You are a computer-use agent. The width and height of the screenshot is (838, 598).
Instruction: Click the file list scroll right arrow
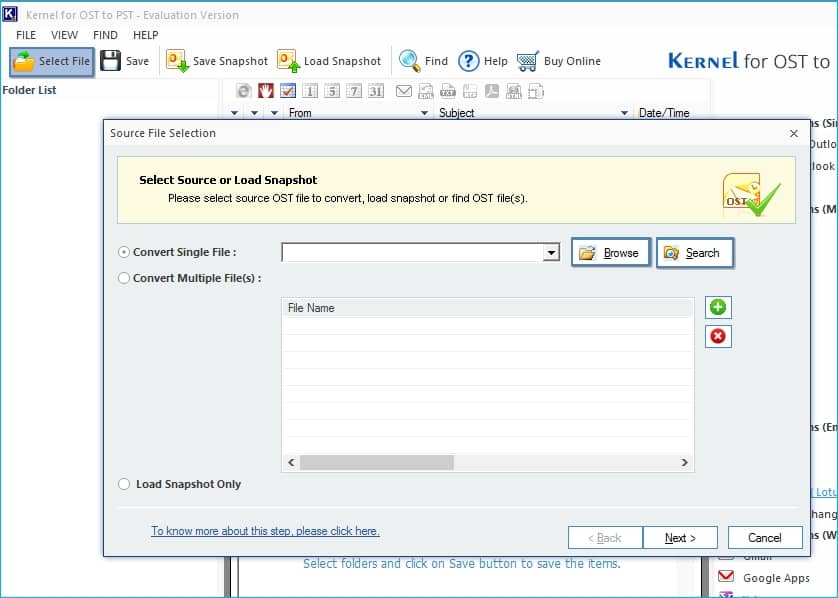pos(685,462)
